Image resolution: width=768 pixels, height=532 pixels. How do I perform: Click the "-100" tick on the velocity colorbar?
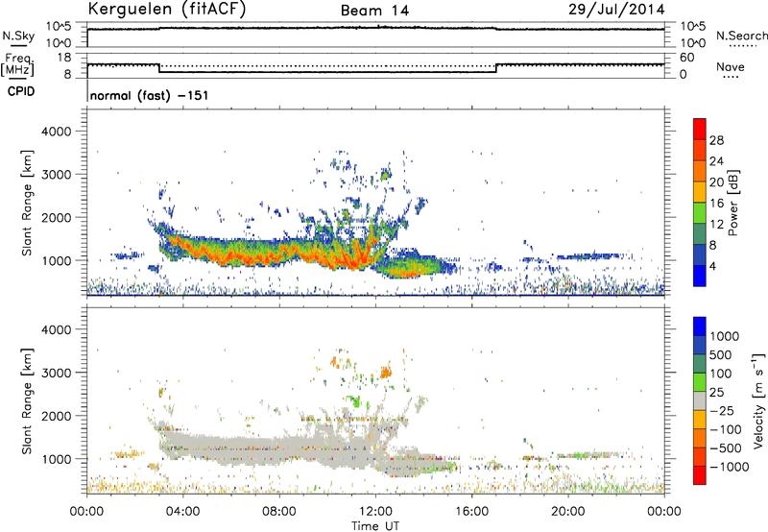726,429
